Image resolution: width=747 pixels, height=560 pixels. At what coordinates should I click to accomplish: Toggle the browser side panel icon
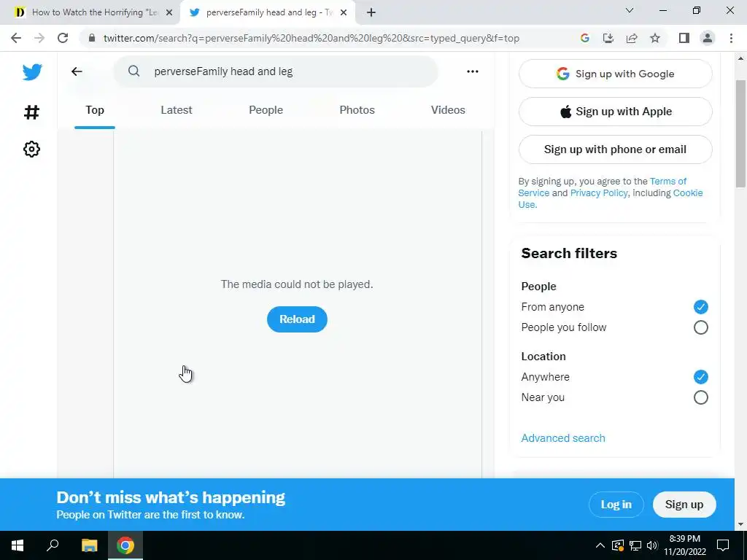(684, 38)
